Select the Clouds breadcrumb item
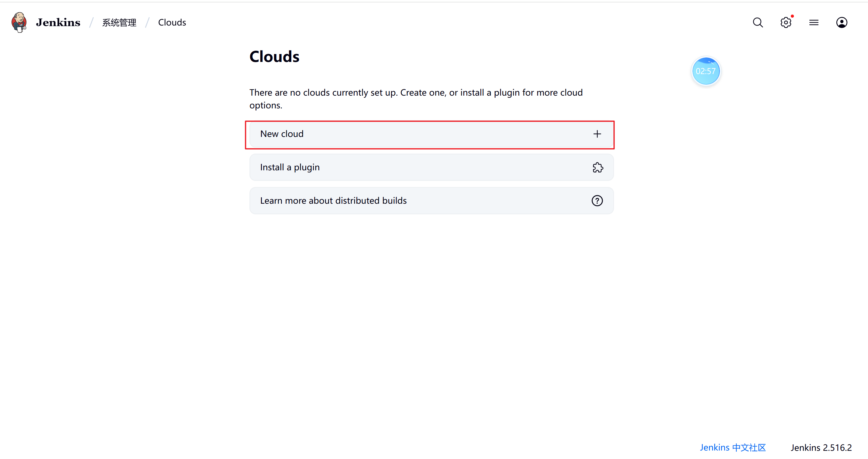The image size is (868, 459). tap(172, 22)
